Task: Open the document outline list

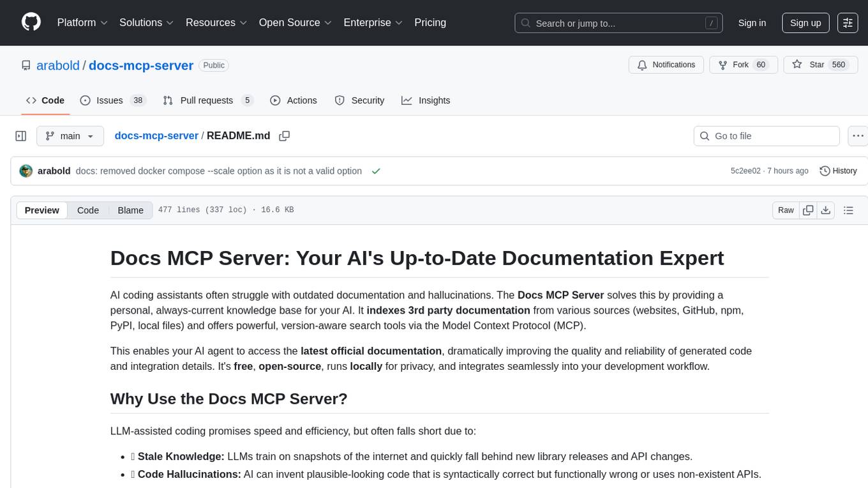Action: coord(848,210)
